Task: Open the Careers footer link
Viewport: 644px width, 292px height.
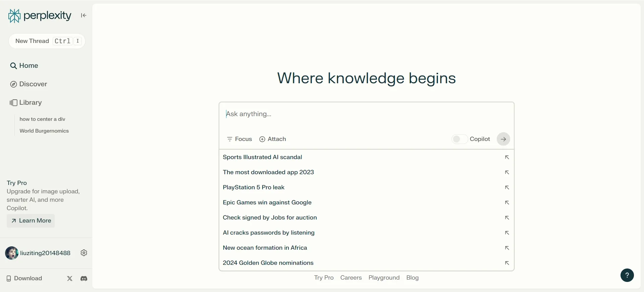Action: coord(351,278)
